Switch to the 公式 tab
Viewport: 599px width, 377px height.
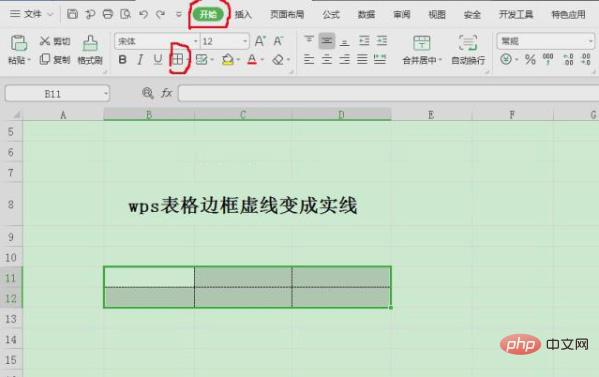pos(331,15)
